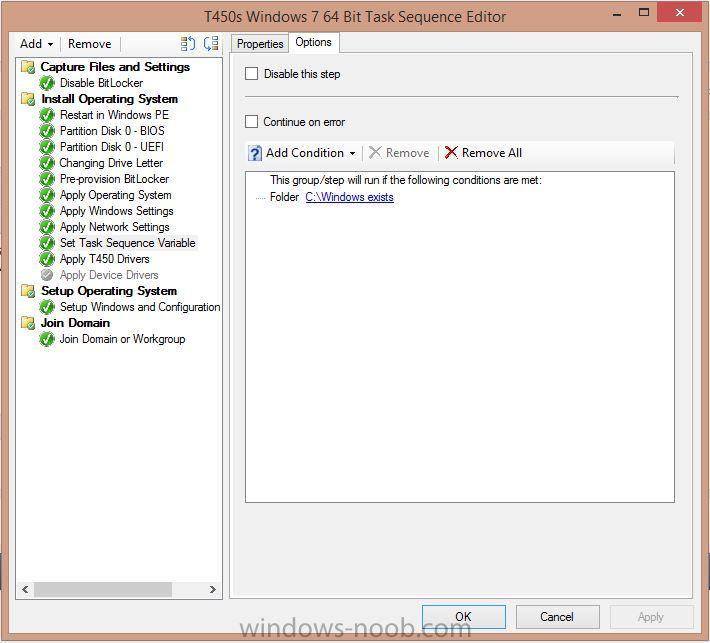Image resolution: width=710 pixels, height=643 pixels.
Task: Click the red X Remove All icon
Action: (x=451, y=153)
